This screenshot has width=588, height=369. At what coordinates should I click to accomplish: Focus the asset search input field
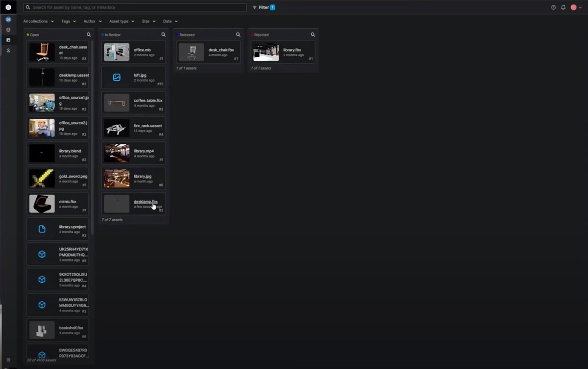(135, 7)
